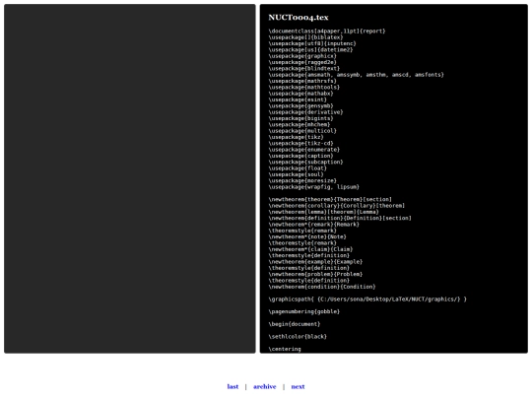This screenshot has width=532, height=399.
Task: Click the \pagenumbering{gobble} line
Action: point(304,311)
